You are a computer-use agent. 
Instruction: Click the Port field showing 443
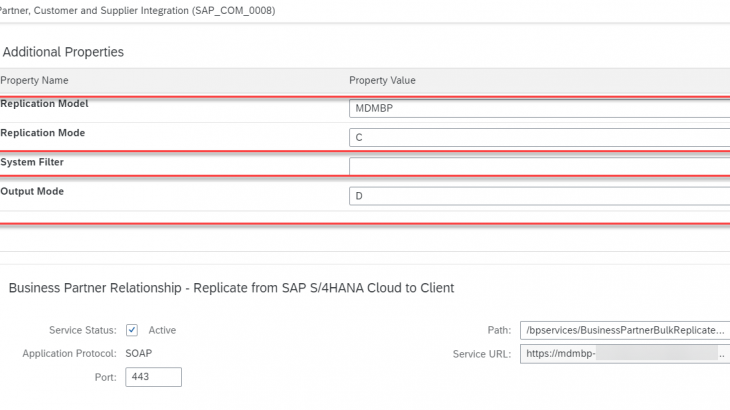[x=153, y=377]
